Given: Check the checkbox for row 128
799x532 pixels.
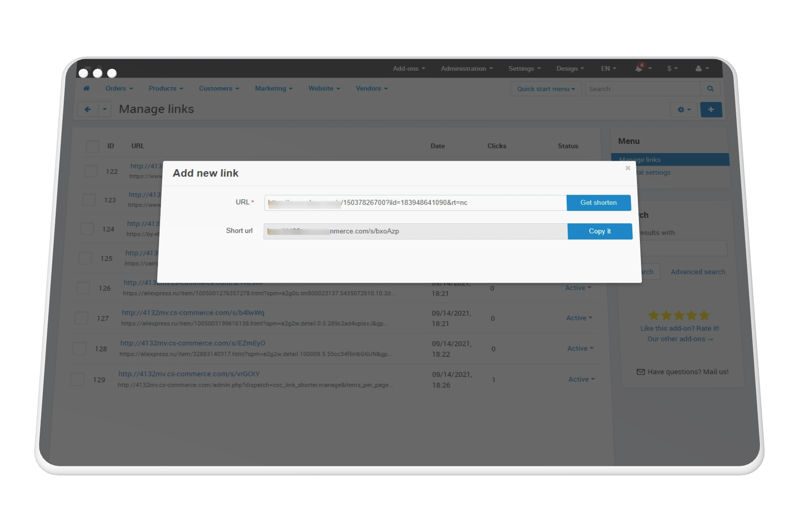Looking at the screenshot, I should point(79,348).
